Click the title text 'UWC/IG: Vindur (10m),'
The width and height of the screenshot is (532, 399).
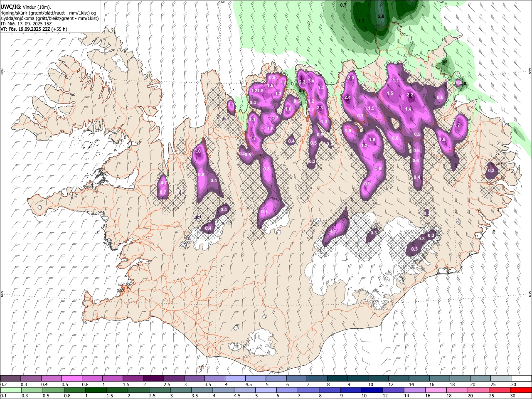26,7
